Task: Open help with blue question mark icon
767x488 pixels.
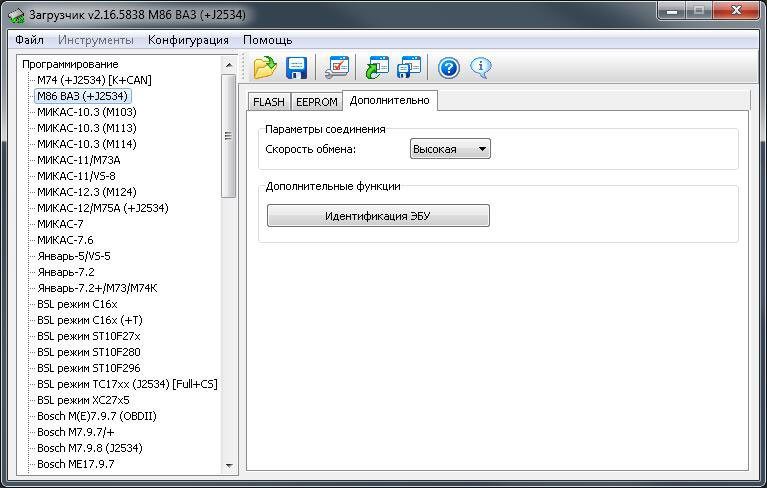Action: pos(449,68)
